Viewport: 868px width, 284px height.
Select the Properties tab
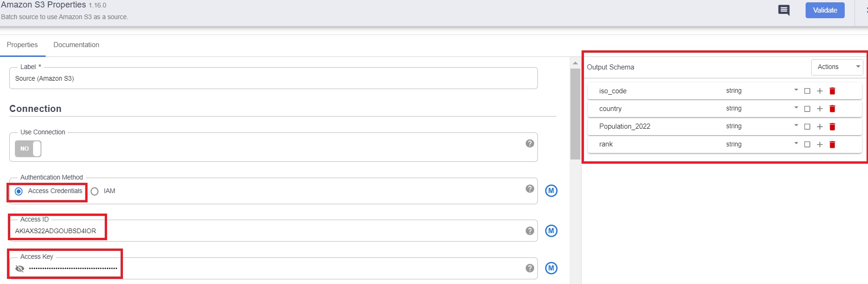[x=22, y=44]
